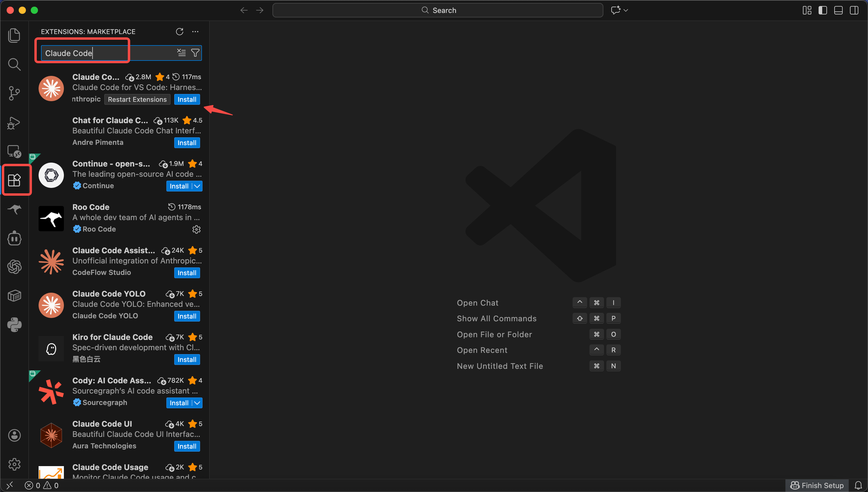Refresh the extensions marketplace list
This screenshot has width=868, height=492.
point(180,31)
